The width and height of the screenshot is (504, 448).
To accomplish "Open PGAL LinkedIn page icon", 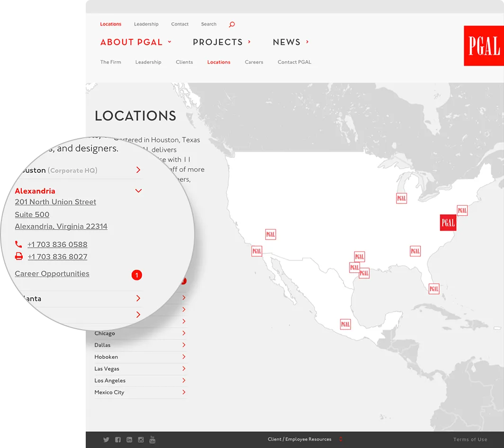I will coord(129,439).
